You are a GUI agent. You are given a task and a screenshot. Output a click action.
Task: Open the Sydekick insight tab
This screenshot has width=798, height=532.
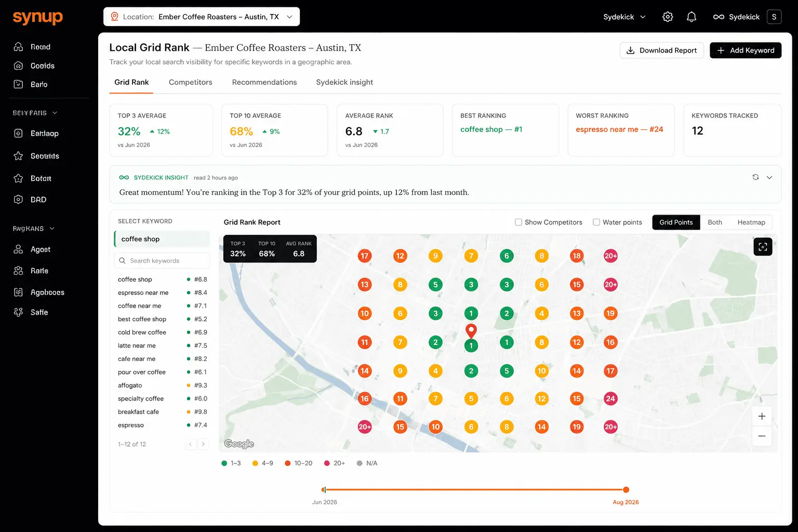344,82
